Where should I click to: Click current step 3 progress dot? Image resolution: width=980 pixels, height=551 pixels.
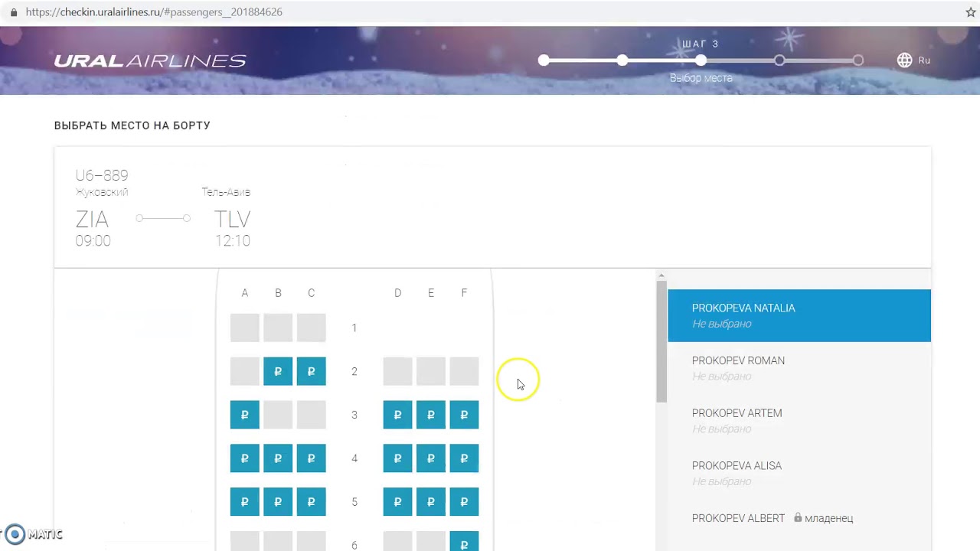[701, 60]
